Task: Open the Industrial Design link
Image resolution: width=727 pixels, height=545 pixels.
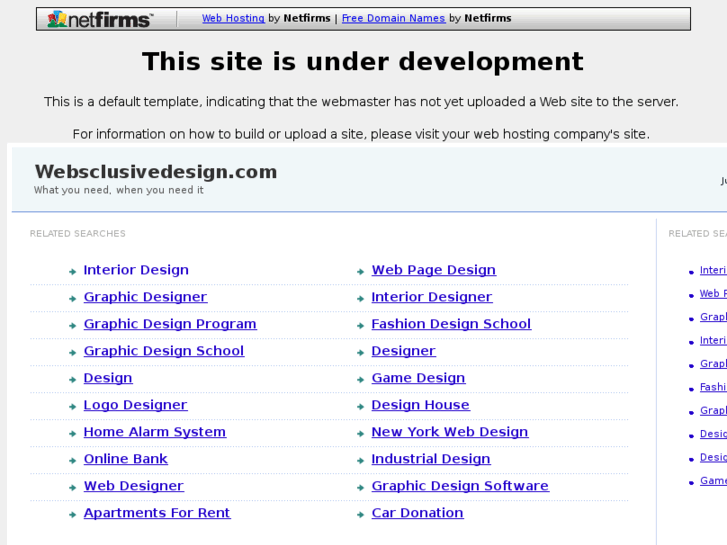Action: tap(431, 459)
